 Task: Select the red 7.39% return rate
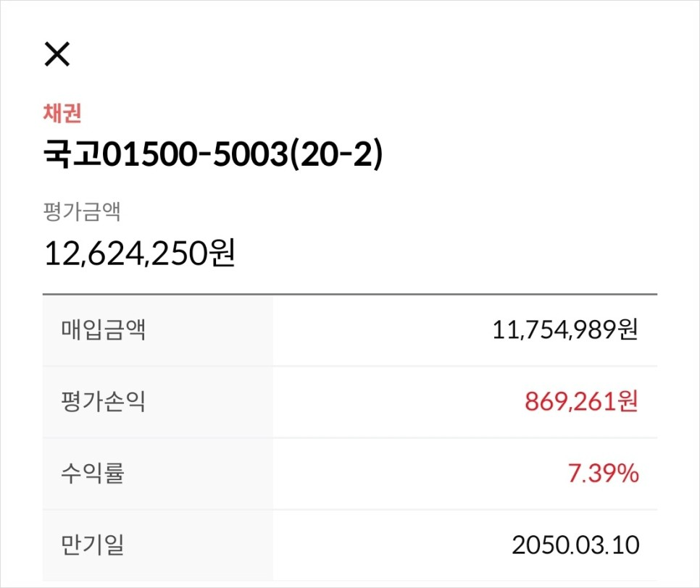pos(603,474)
